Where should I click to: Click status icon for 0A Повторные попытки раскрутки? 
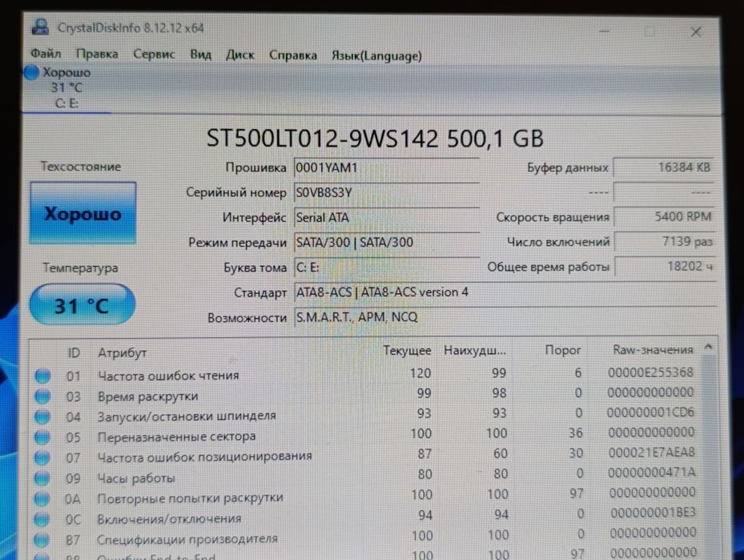(42, 499)
